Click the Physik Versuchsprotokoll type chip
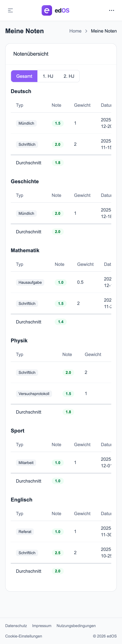This screenshot has width=122, height=644. coord(34,393)
